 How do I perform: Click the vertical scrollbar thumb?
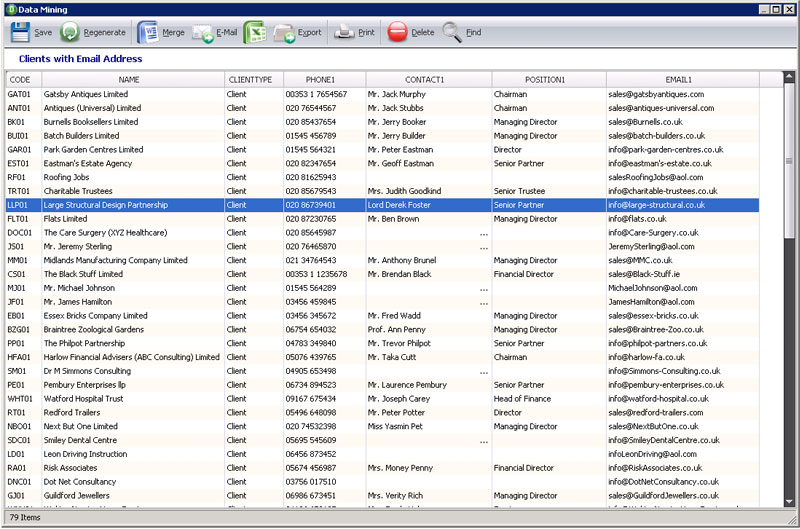coord(789,161)
